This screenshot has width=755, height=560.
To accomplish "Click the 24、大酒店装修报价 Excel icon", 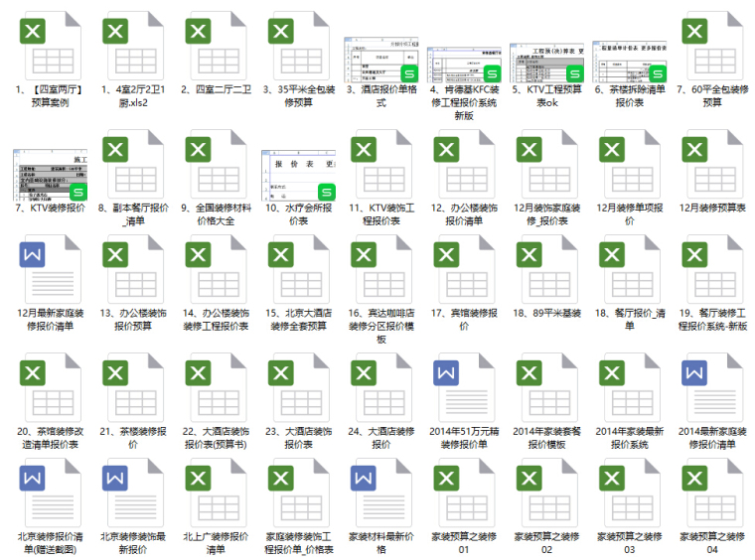I will (381, 388).
